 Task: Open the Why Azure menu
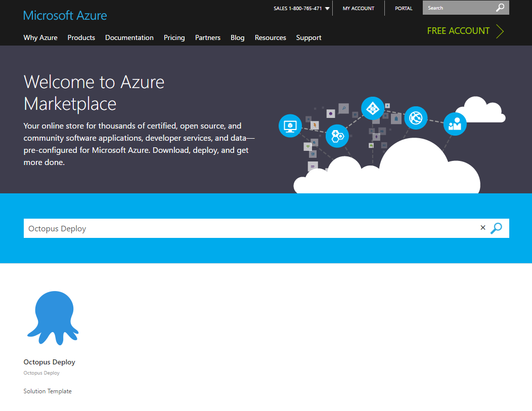(x=40, y=37)
